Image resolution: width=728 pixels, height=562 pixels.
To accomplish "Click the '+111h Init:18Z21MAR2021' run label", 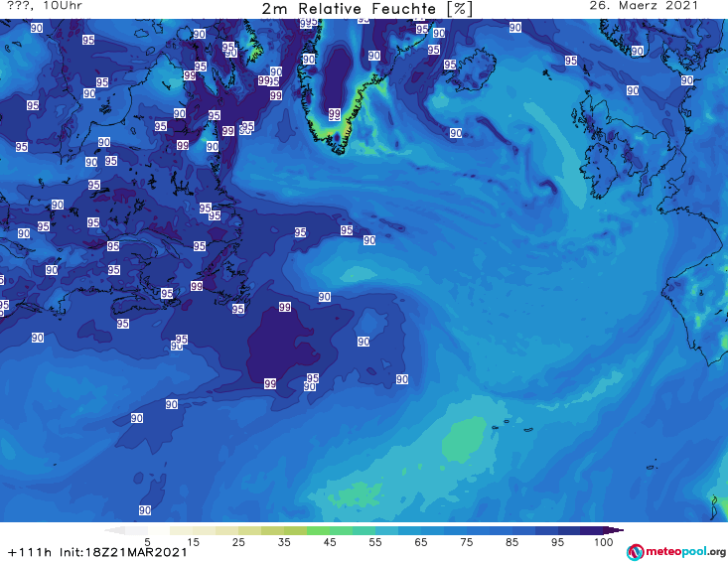I will (x=97, y=552).
